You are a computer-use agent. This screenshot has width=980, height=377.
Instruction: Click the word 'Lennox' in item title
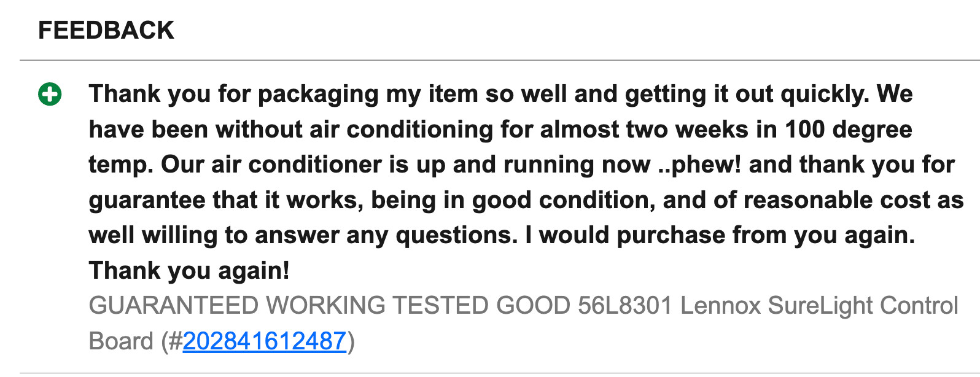(x=720, y=306)
